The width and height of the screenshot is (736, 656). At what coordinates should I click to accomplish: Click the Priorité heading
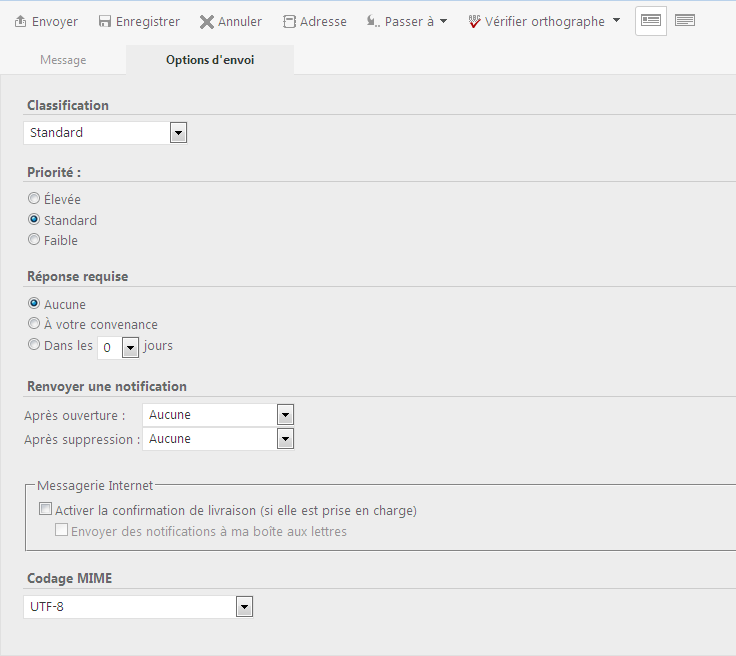pos(54,172)
